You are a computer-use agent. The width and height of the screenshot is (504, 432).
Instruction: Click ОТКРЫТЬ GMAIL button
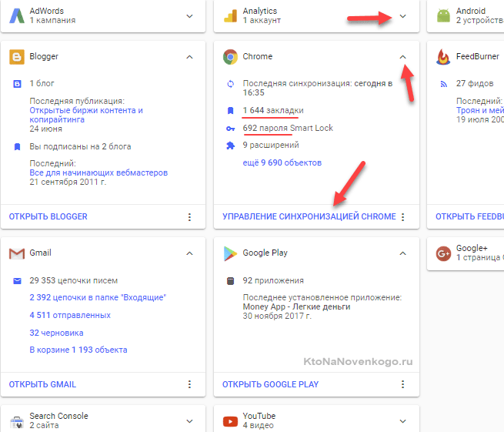coord(42,384)
